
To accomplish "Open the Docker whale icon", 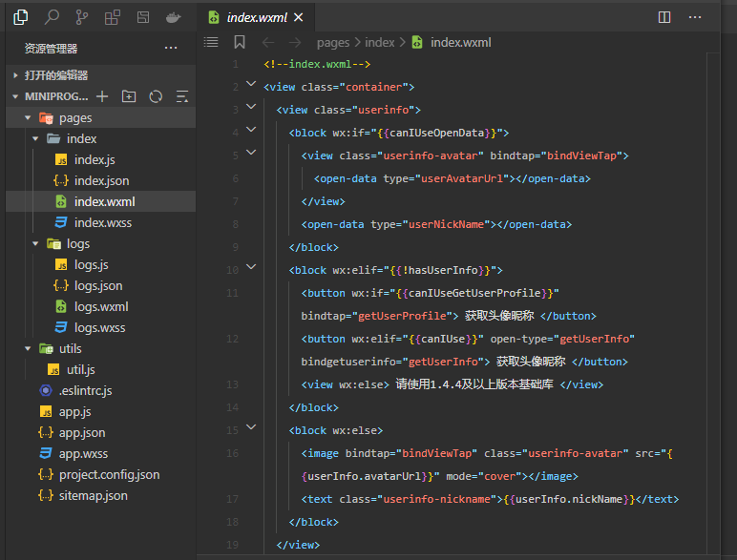I will (174, 17).
